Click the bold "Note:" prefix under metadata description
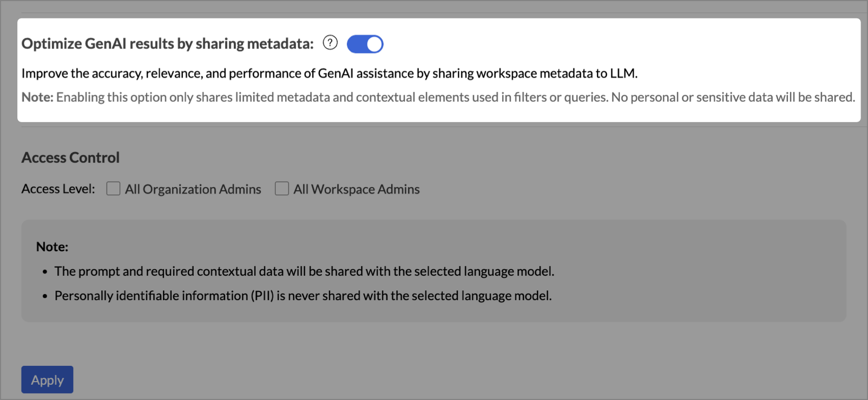 37,97
